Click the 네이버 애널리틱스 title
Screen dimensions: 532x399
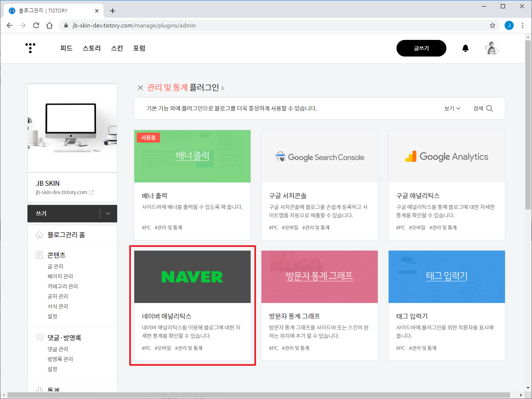[x=167, y=316]
